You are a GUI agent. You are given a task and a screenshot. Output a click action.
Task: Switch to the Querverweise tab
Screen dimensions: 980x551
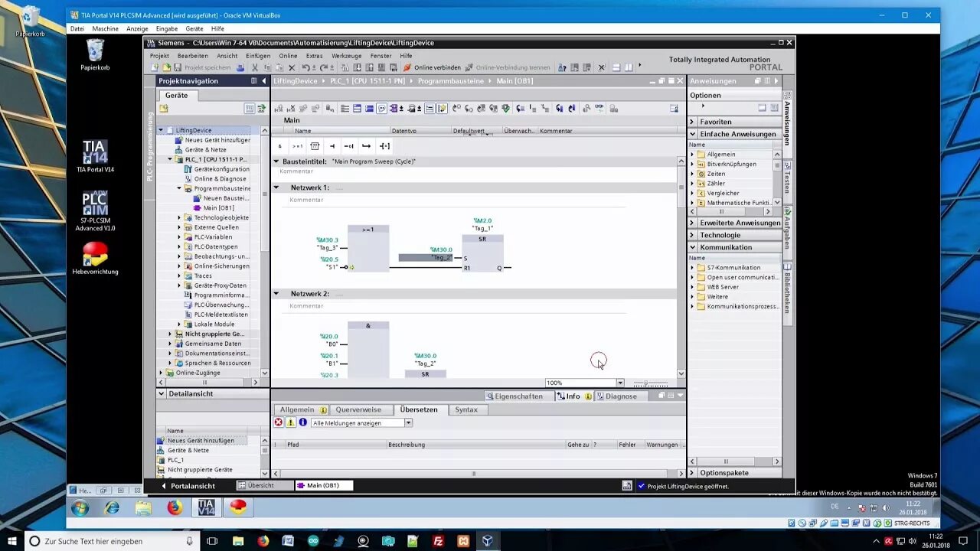(x=358, y=409)
